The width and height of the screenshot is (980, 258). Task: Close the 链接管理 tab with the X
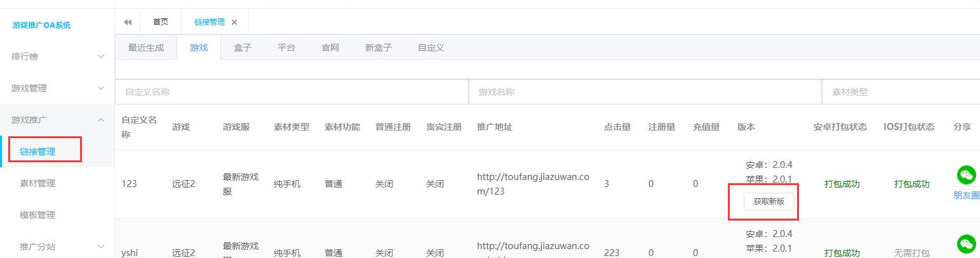(234, 22)
